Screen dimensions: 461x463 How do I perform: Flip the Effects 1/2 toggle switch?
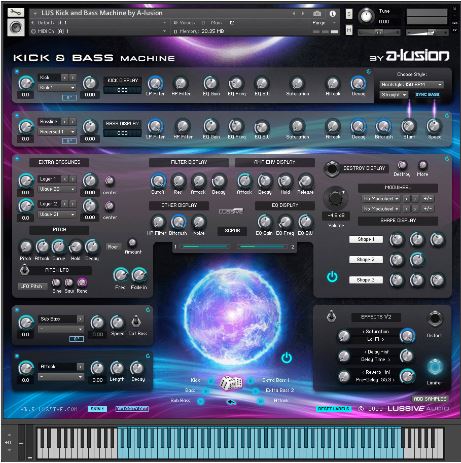tap(331, 316)
